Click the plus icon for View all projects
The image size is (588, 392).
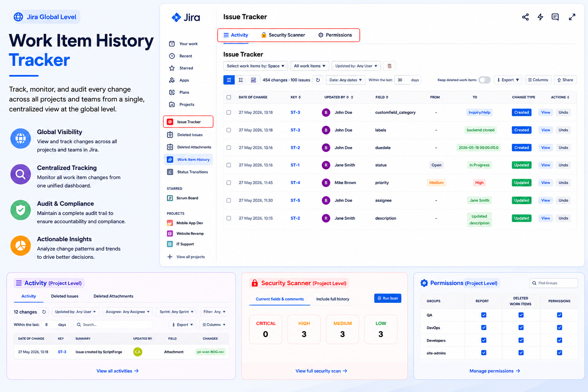(x=170, y=257)
